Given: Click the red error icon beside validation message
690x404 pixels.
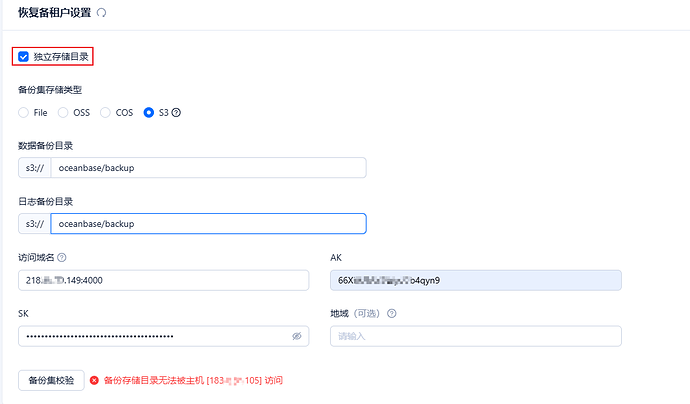Looking at the screenshot, I should pyautogui.click(x=94, y=380).
